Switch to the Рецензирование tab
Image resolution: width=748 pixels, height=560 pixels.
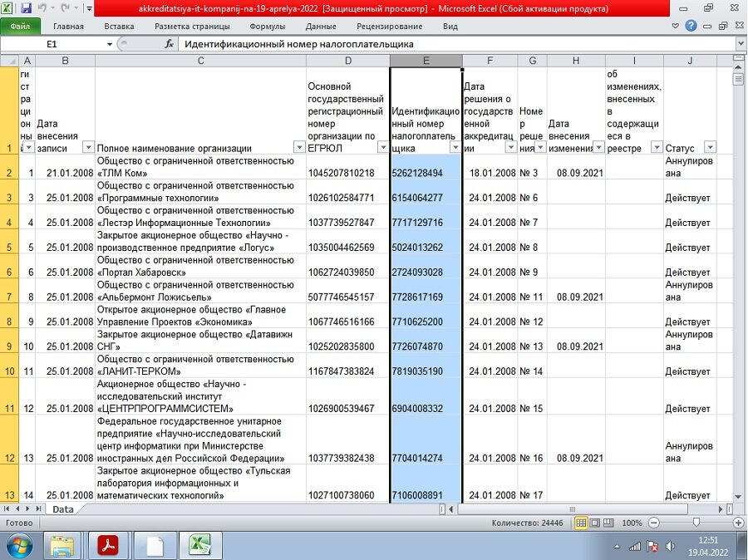[x=389, y=27]
